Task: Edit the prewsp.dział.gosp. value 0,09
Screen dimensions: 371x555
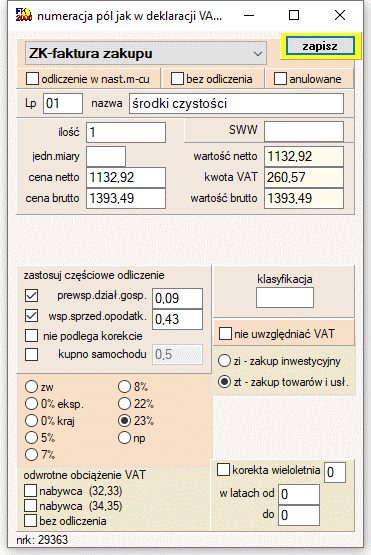Action: click(x=177, y=298)
